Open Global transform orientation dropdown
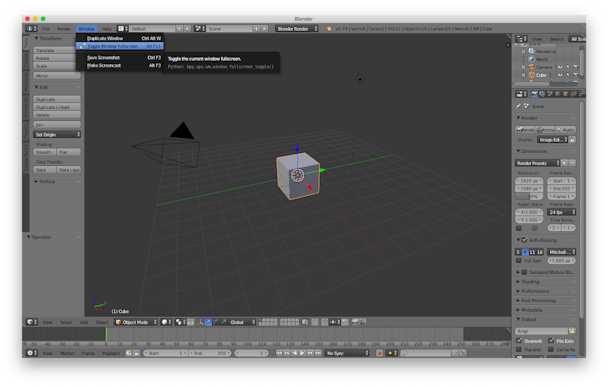Viewport: 608px width, 387px height. coord(242,322)
